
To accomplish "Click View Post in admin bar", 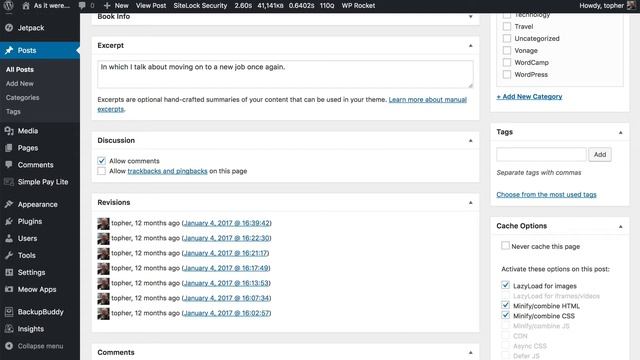I will 151,6.
